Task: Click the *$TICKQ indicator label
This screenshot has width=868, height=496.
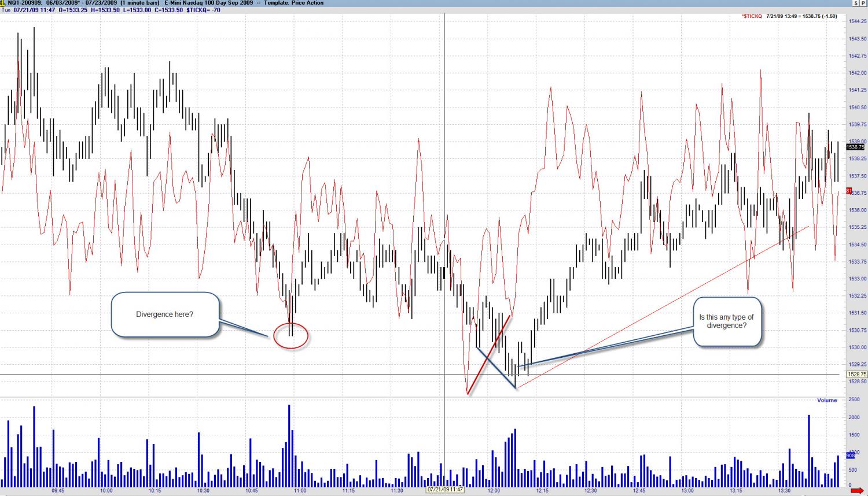Action: click(x=752, y=16)
